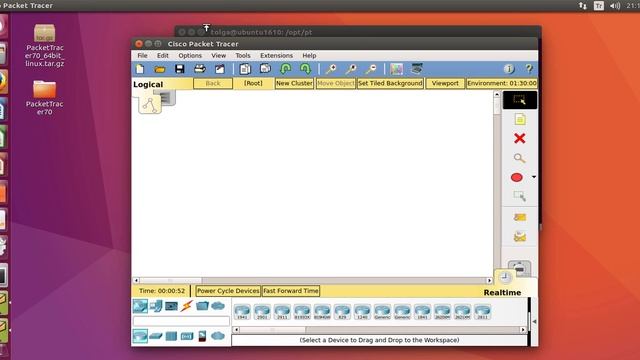Pick the Add Complex PDU open envelope
The width and height of the screenshot is (640, 360).
(520, 236)
